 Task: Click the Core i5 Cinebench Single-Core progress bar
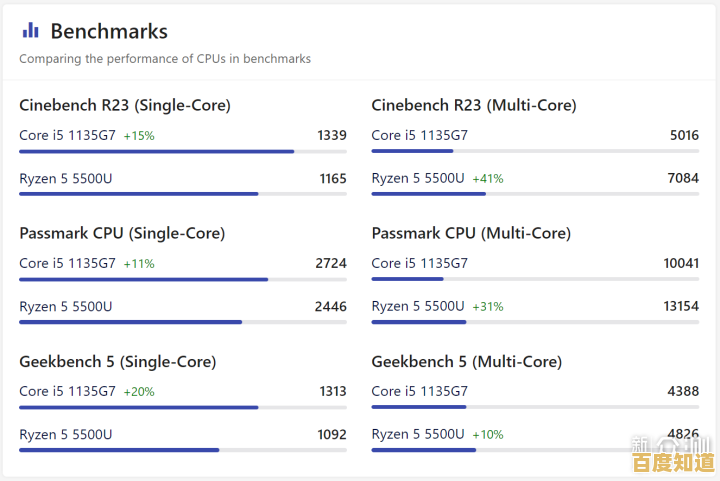point(157,151)
